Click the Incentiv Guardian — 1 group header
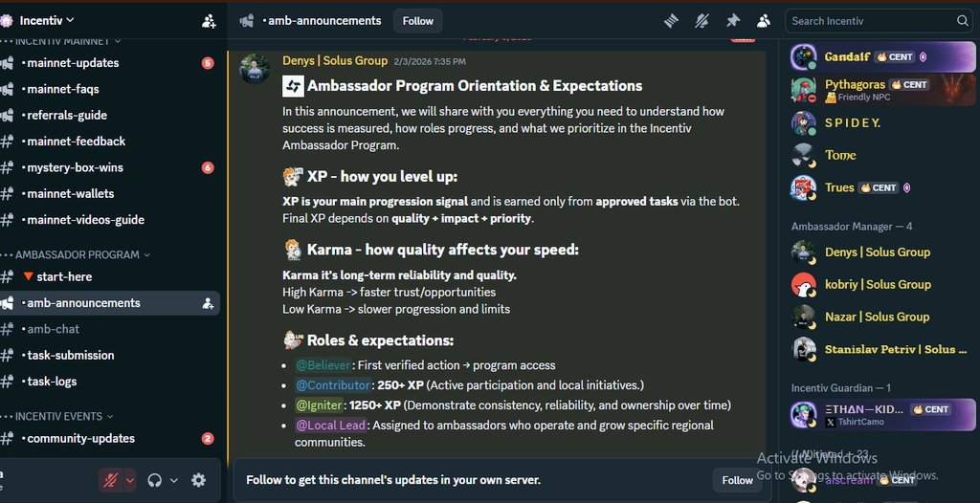The width and height of the screenshot is (980, 503). point(840,388)
